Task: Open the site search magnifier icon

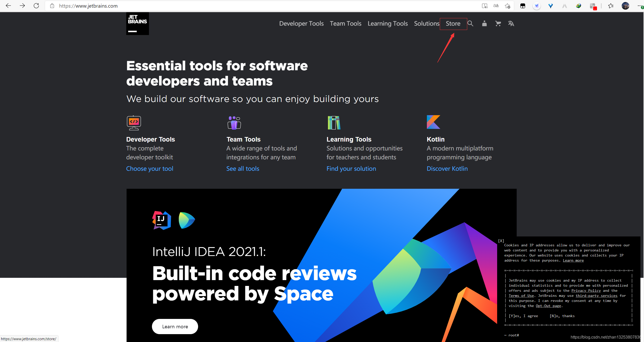Action: click(x=470, y=24)
